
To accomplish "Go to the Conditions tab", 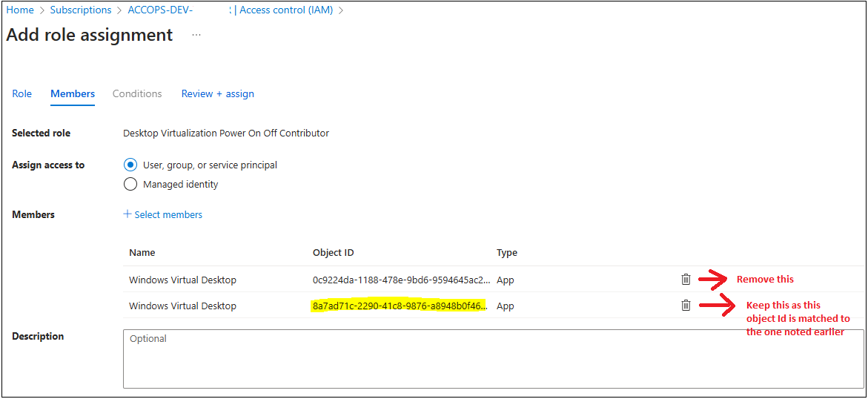I will pyautogui.click(x=137, y=94).
